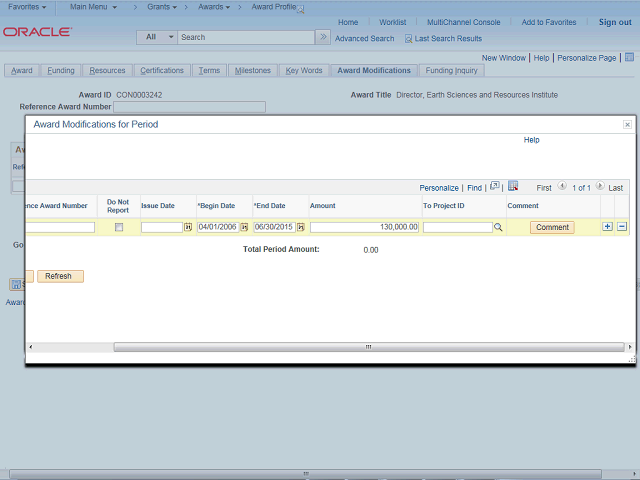Open the Worklist link
640x480 pixels.
click(393, 22)
